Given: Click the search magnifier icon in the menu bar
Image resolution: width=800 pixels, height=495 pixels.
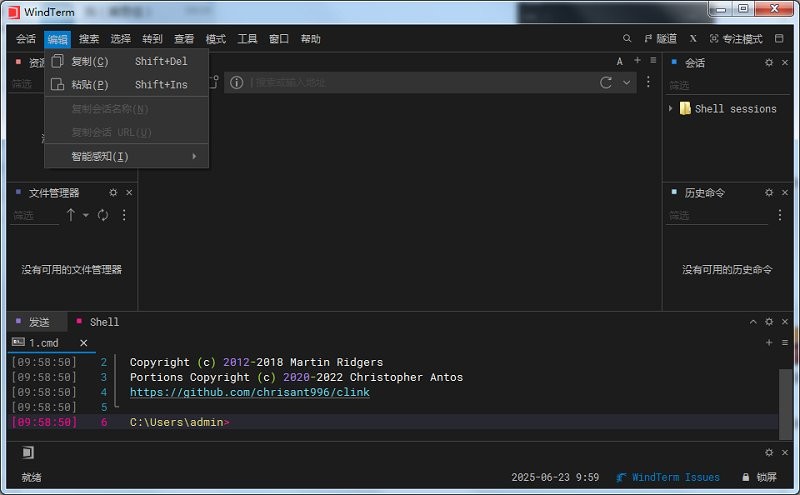Looking at the screenshot, I should (627, 38).
